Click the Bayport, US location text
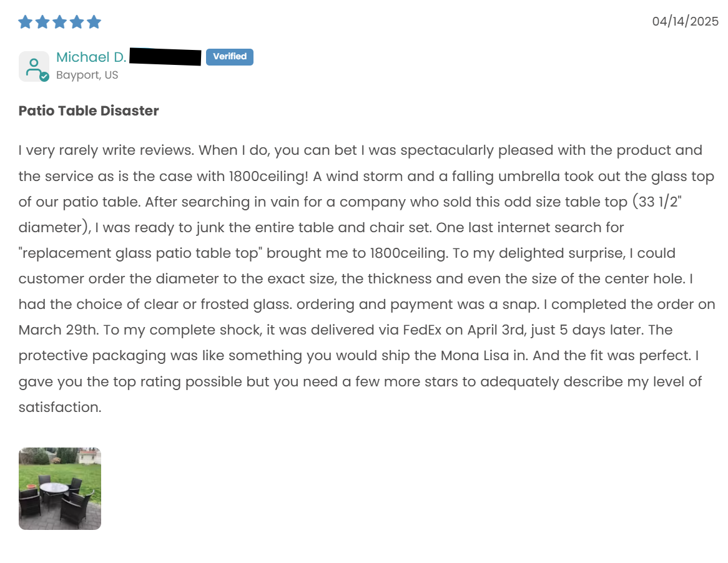 (87, 76)
